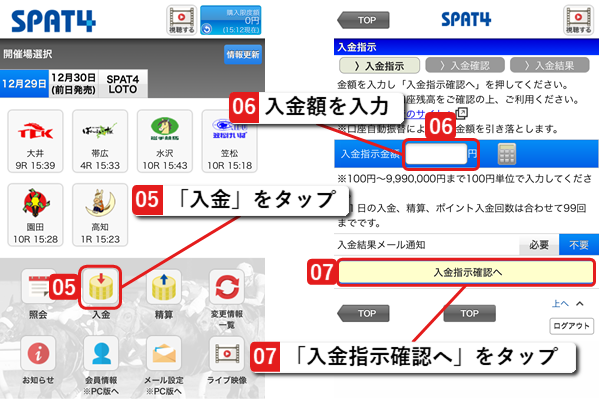Open the メール設定 envelope icon
The image size is (599, 399).
tap(164, 354)
